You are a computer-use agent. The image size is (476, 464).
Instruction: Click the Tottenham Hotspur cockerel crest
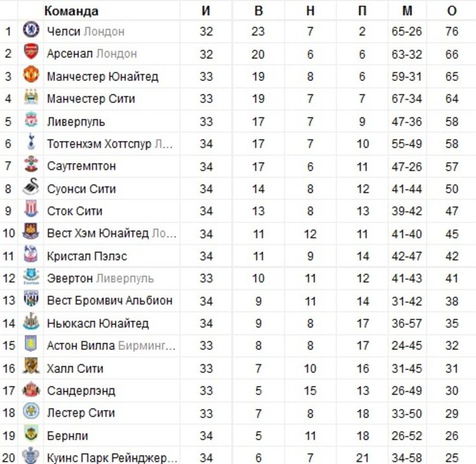[x=31, y=141]
